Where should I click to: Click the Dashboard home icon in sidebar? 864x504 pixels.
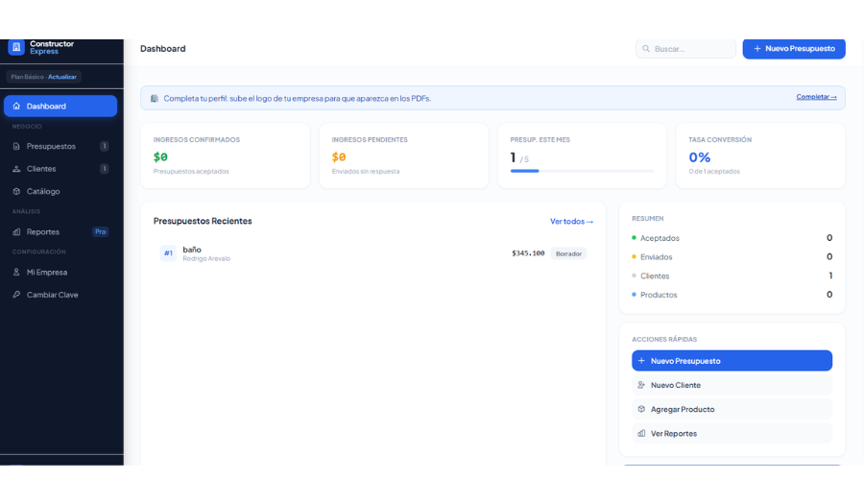point(16,107)
